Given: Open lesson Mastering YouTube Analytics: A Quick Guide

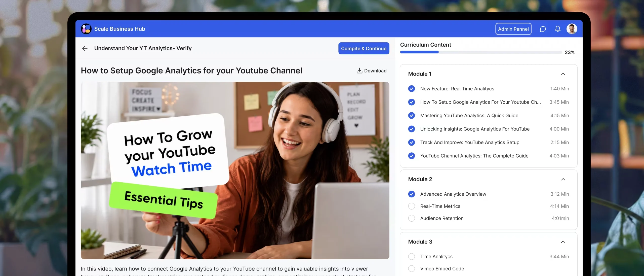Looking at the screenshot, I should pos(469,116).
